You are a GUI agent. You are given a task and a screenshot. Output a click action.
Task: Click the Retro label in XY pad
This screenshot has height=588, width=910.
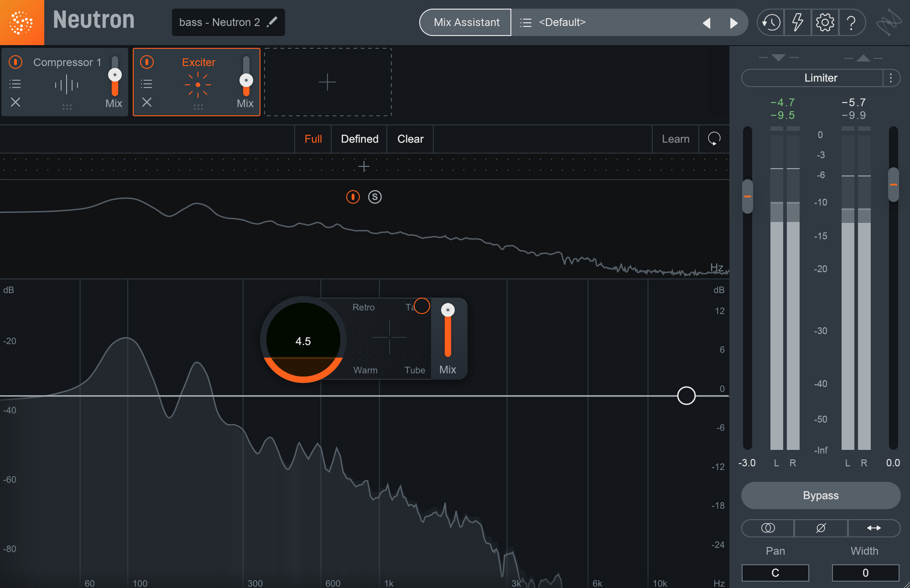364,307
